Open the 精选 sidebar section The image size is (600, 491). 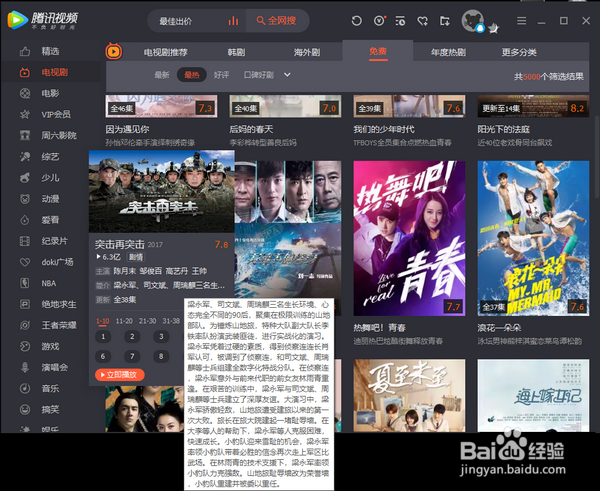(50, 51)
